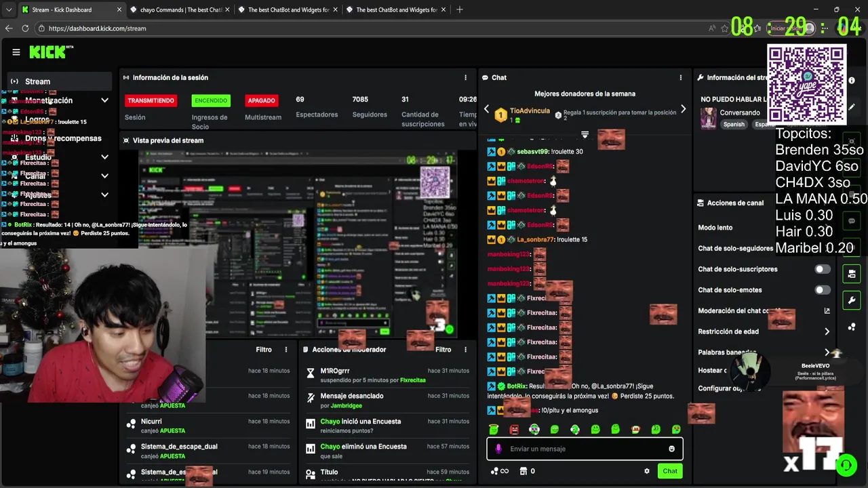Click the message field Enviar un mensaje
Image resolution: width=868 pixels, height=488 pixels.
585,449
